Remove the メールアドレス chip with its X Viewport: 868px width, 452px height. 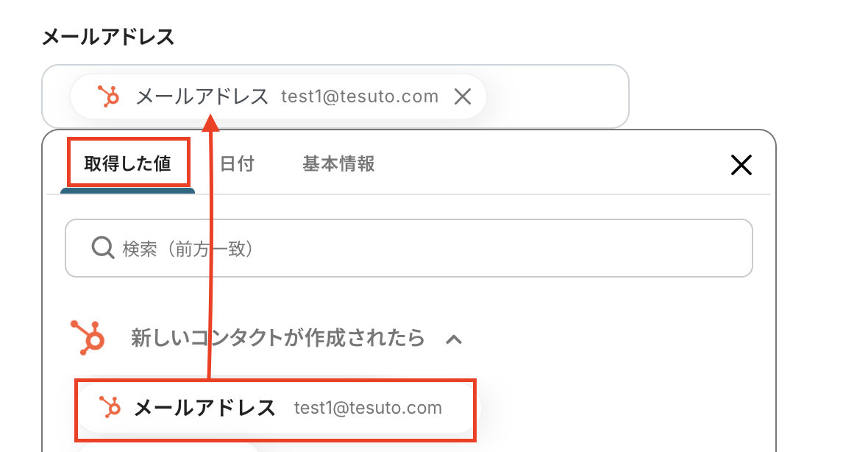pyautogui.click(x=463, y=96)
